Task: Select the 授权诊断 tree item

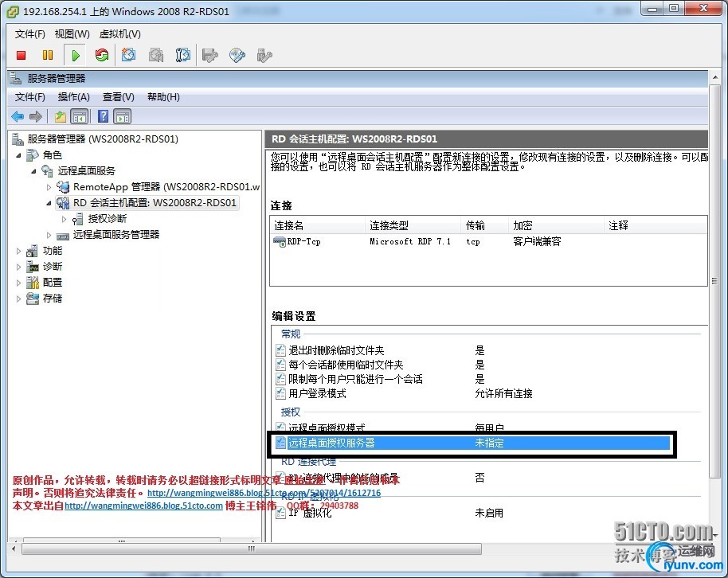Action: [x=108, y=219]
